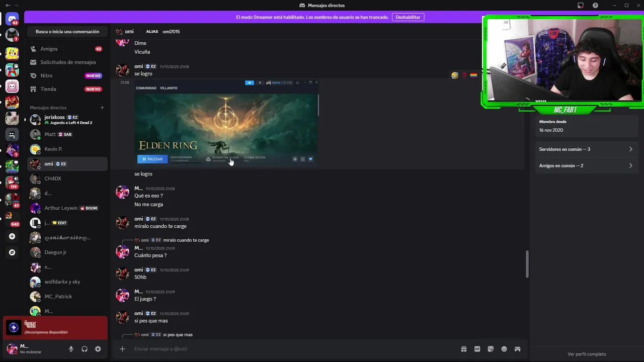Open DM with Matt
Image resolution: width=644 pixels, height=362 pixels.
click(x=67, y=134)
